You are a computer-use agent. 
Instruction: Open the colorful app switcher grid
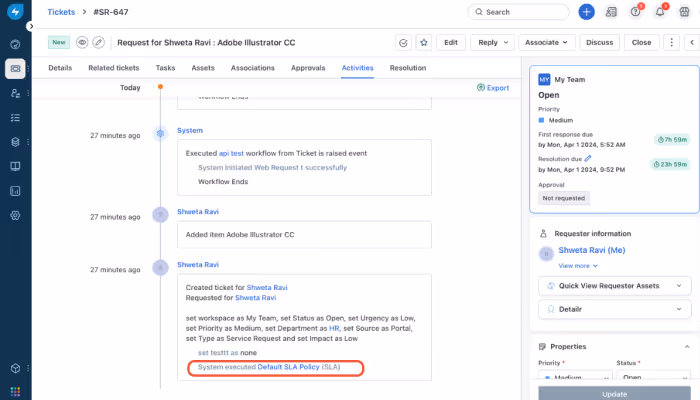click(x=15, y=392)
